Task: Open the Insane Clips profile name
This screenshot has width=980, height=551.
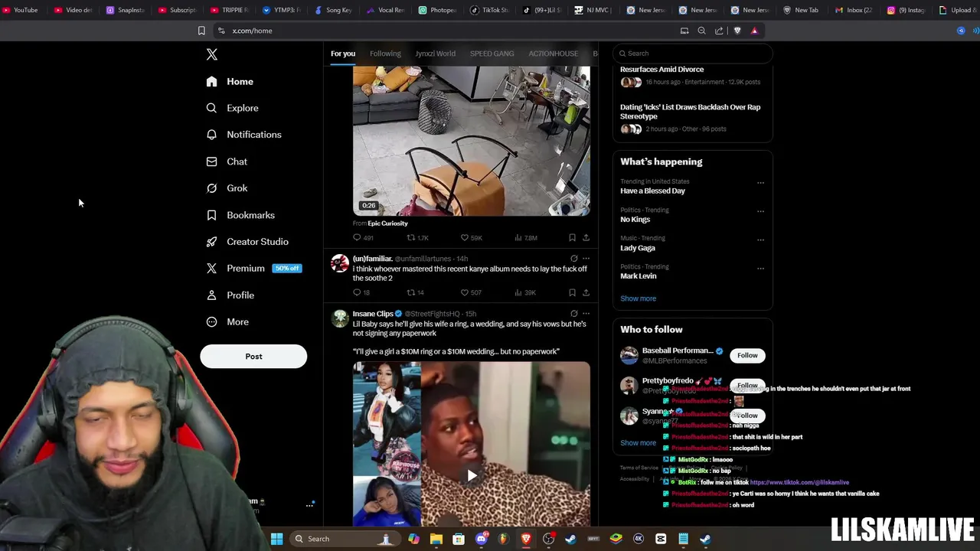Action: coord(373,314)
